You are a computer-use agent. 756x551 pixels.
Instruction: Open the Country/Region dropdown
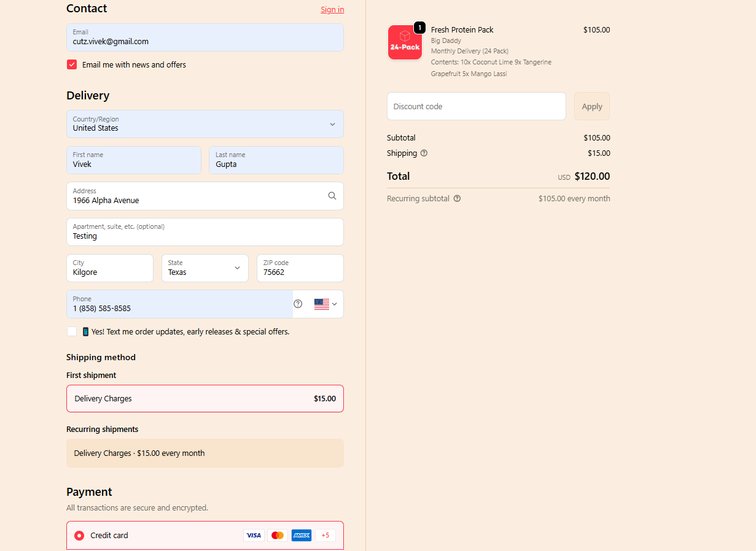pos(205,124)
